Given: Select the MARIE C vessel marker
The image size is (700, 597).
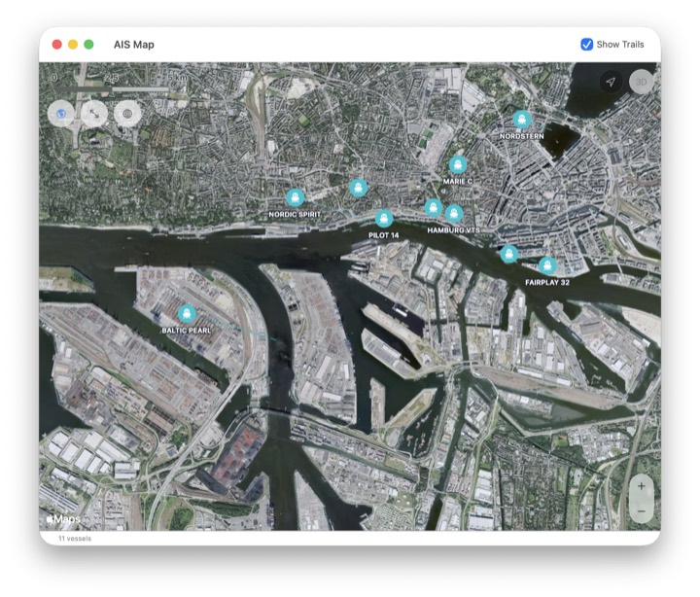Looking at the screenshot, I should (x=458, y=164).
